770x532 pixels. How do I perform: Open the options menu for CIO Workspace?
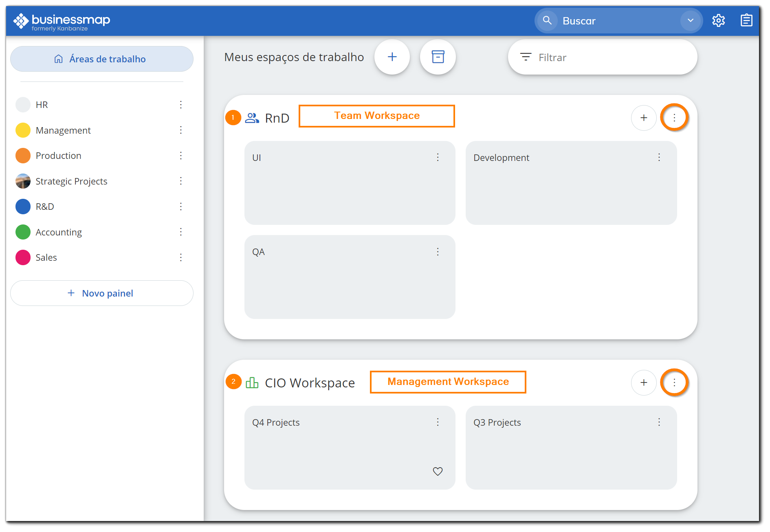(674, 383)
